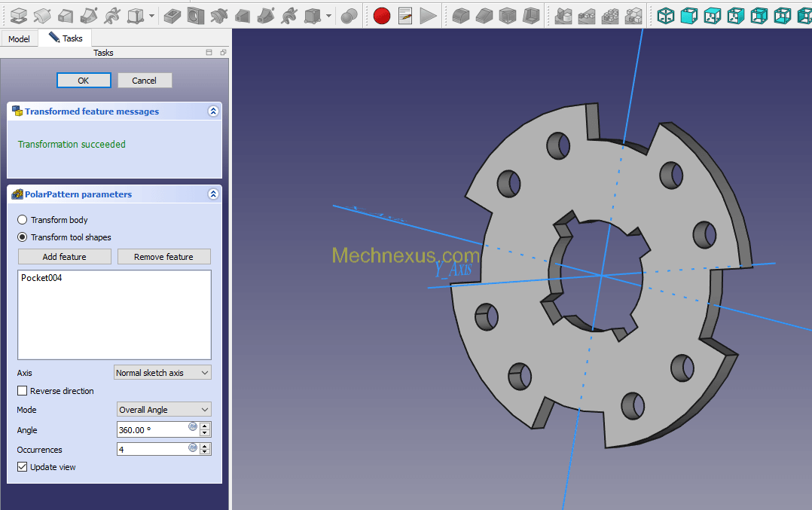The image size is (812, 510).
Task: Select the Hole tool icon
Action: click(195, 15)
